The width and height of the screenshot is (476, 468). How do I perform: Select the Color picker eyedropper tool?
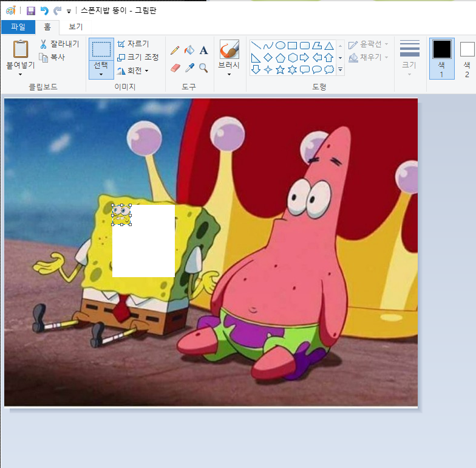point(189,68)
